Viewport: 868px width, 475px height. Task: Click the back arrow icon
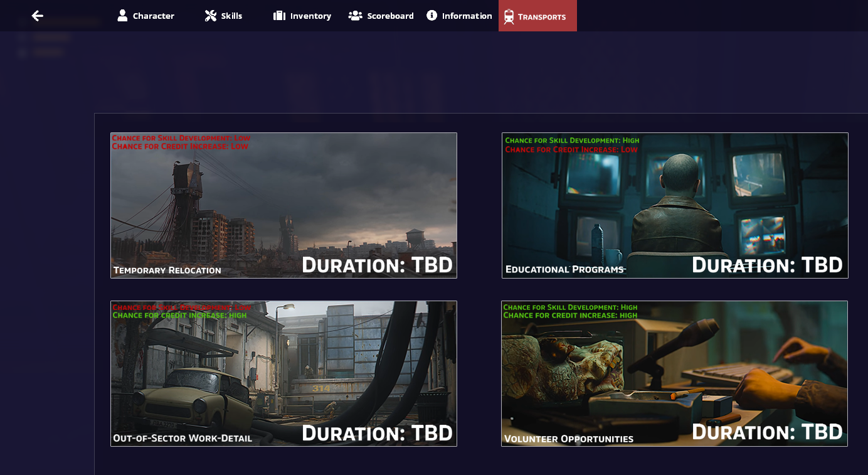[38, 16]
